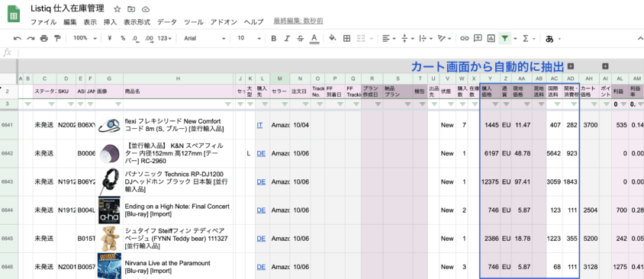Toggle italic formatting
This screenshot has height=279, width=644.
pyautogui.click(x=287, y=38)
